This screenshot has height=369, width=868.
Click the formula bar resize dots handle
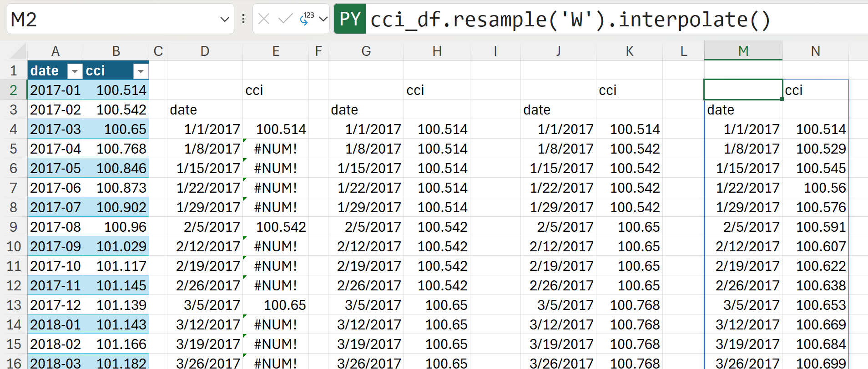click(243, 19)
